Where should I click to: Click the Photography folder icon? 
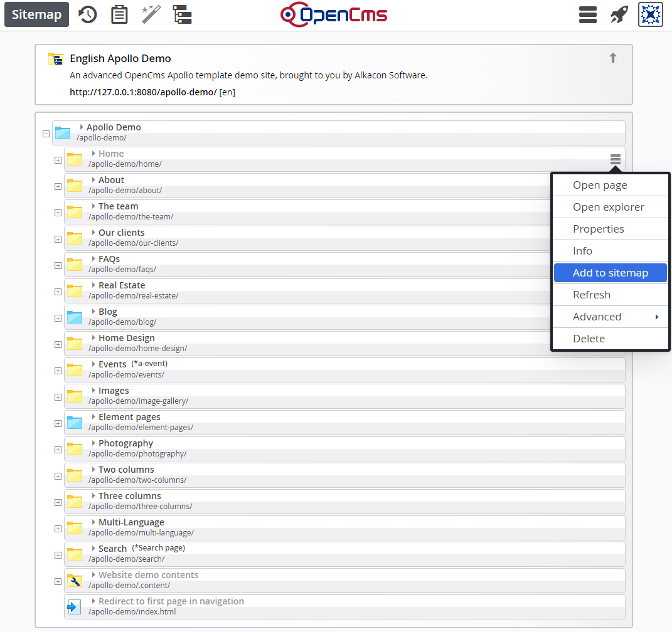click(x=75, y=449)
